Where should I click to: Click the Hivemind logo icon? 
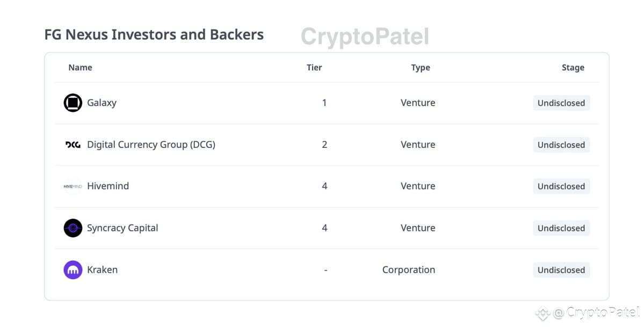coord(73,186)
